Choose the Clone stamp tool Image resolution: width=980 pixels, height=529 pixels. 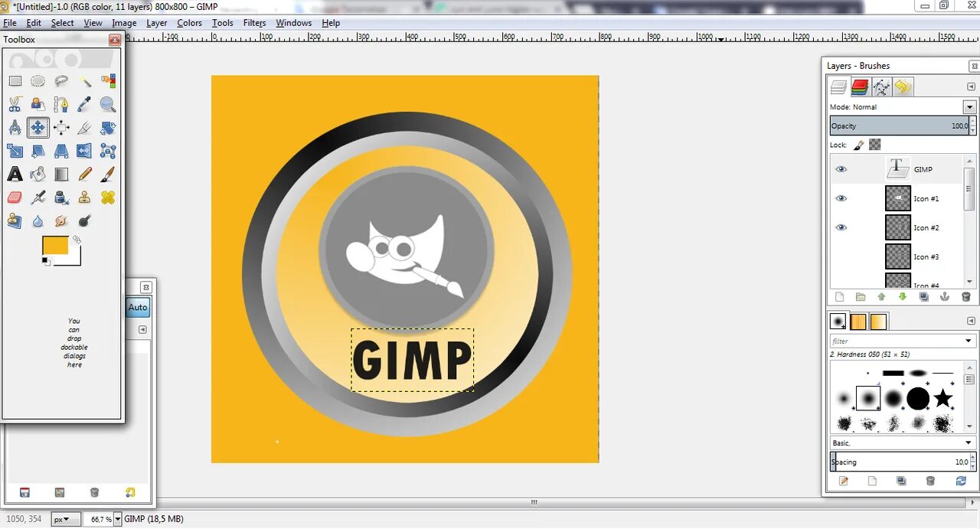click(85, 198)
